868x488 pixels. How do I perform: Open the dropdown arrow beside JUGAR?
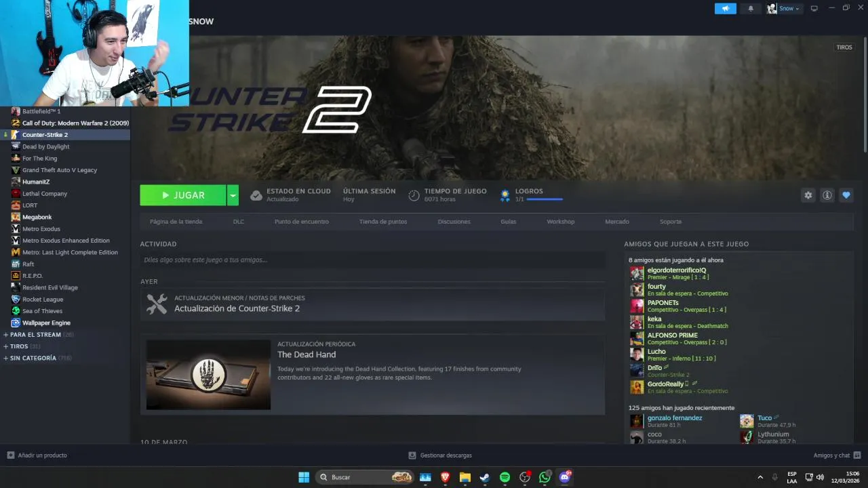point(233,195)
